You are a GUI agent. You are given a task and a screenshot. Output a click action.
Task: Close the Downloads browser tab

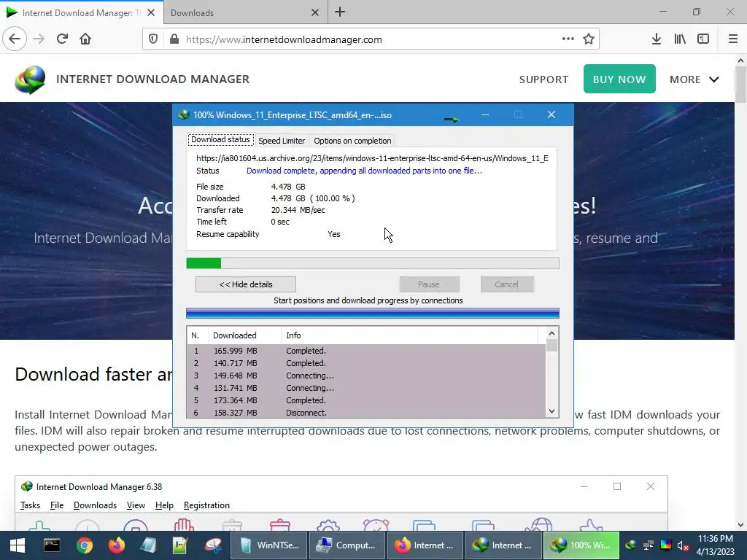coord(315,12)
